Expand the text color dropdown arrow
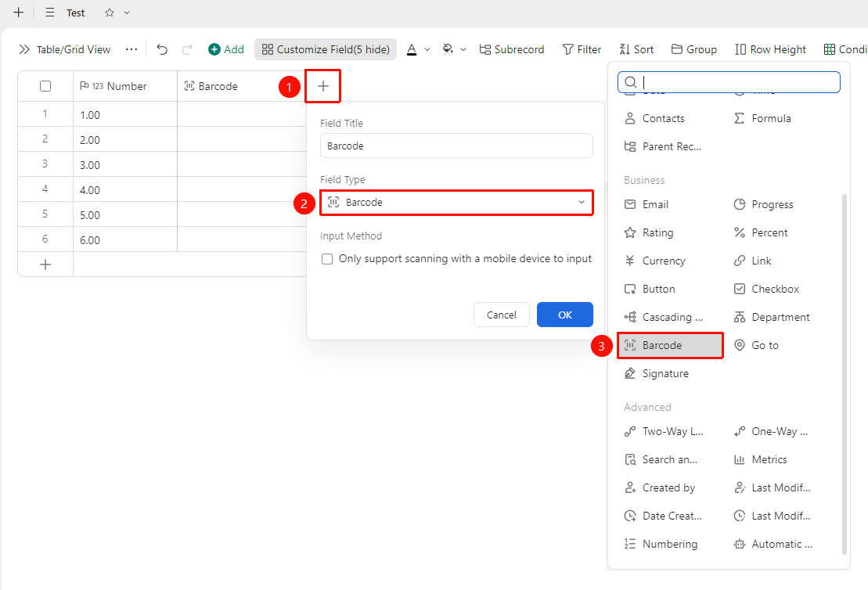This screenshot has width=868, height=590. click(x=427, y=50)
